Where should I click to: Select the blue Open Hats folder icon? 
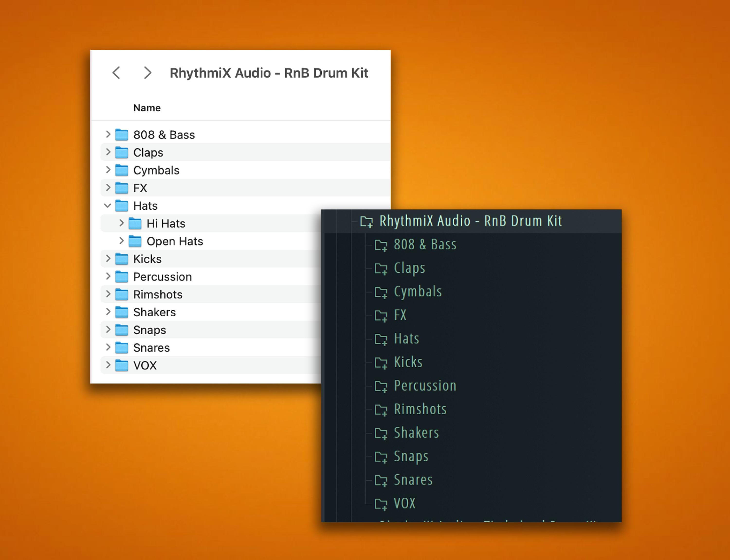tap(135, 241)
